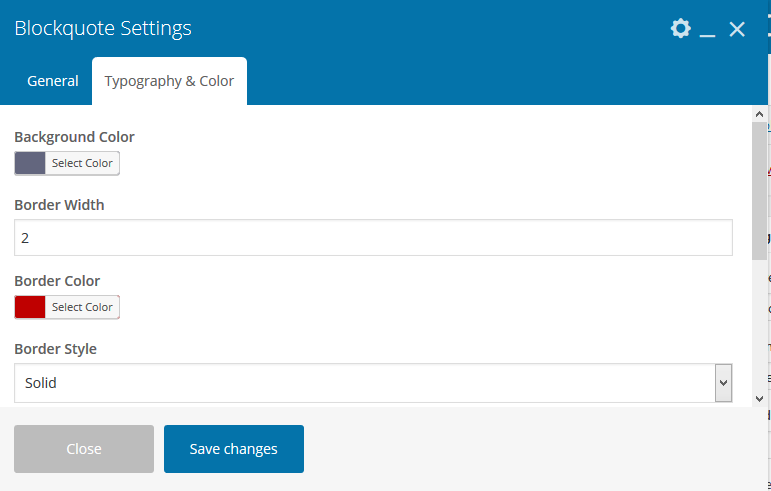
Task: Click the gray Background Color swatch
Action: click(x=30, y=163)
